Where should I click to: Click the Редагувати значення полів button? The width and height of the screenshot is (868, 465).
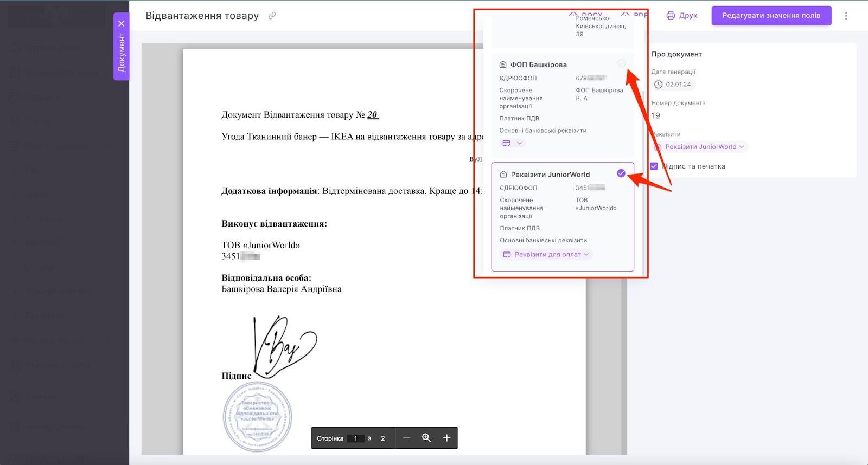[x=771, y=16]
